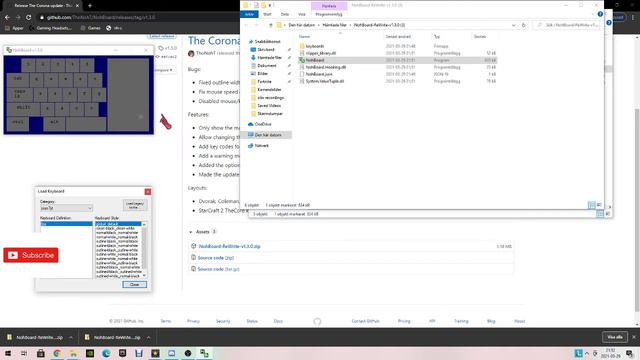Select clean-black_clean-white keyboard style
The image size is (640, 360).
(117, 228)
